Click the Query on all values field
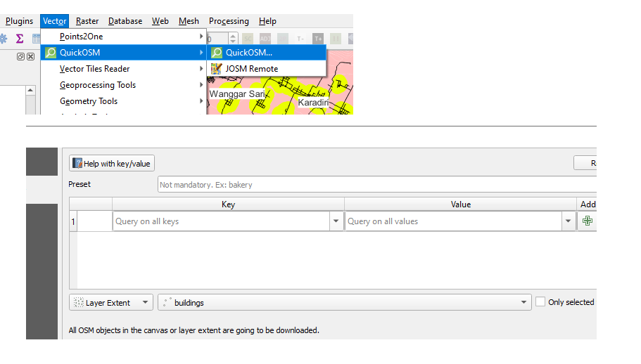The width and height of the screenshot is (641, 364). pos(453,221)
